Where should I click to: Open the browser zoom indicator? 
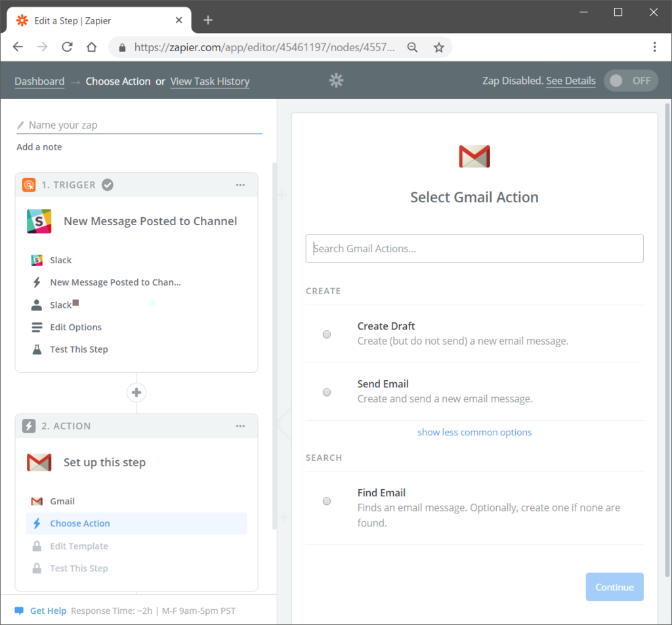click(x=412, y=47)
